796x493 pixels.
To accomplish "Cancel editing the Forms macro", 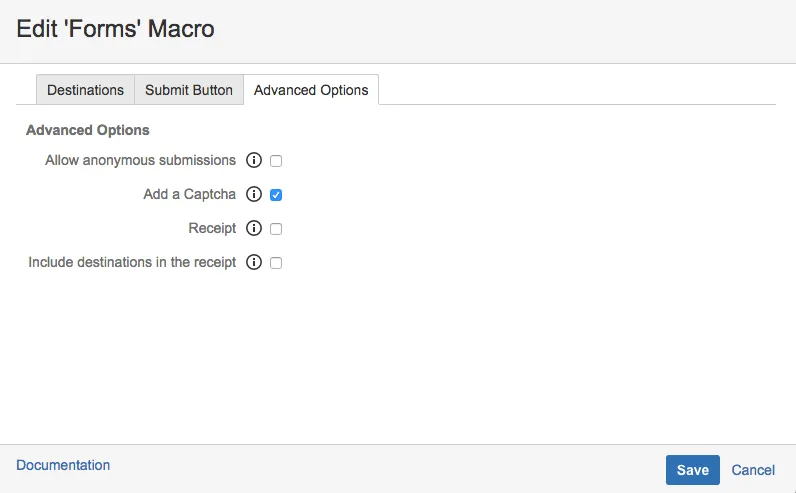I will [x=753, y=470].
